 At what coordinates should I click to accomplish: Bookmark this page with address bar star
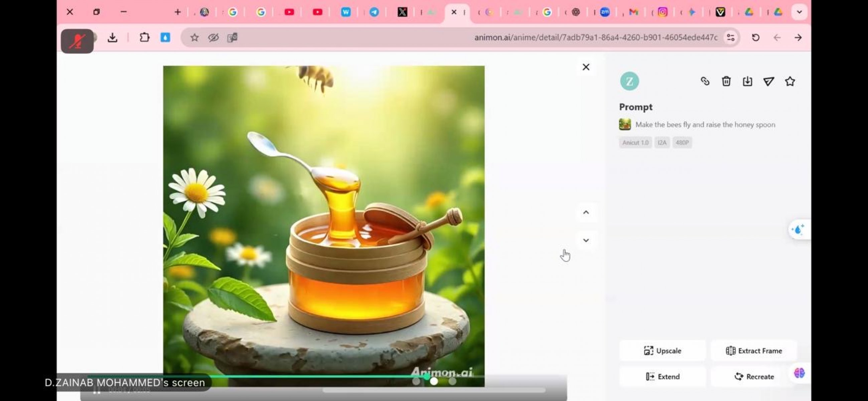pyautogui.click(x=194, y=37)
